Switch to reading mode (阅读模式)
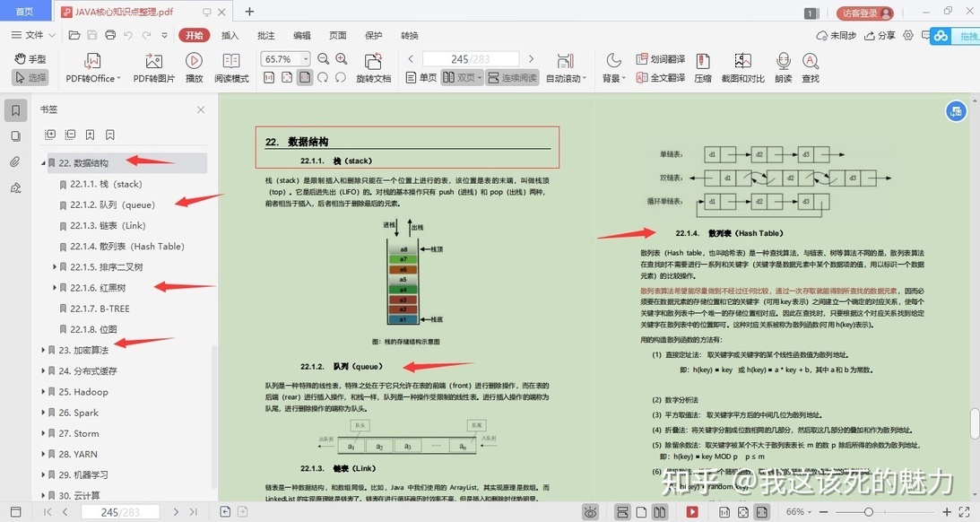The image size is (980, 522). coord(231,68)
